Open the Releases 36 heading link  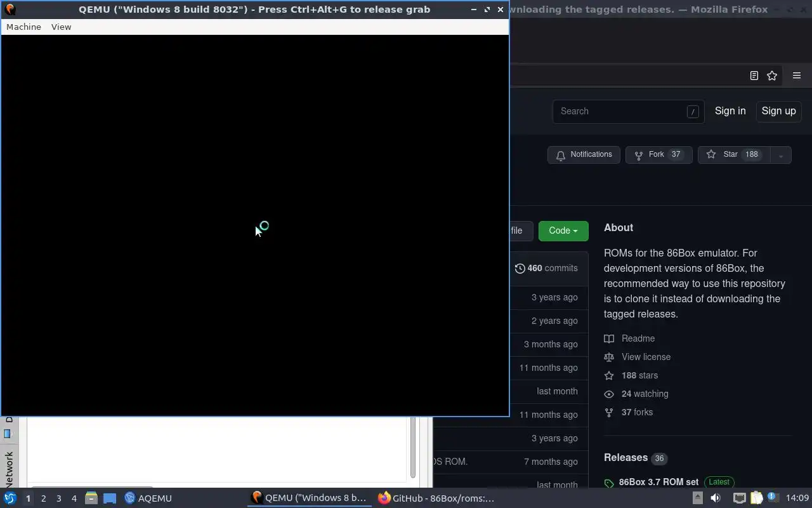(635, 458)
